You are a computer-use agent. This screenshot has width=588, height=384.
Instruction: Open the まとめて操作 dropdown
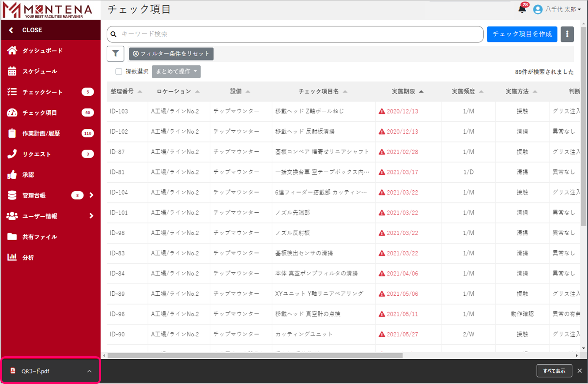pyautogui.click(x=176, y=72)
